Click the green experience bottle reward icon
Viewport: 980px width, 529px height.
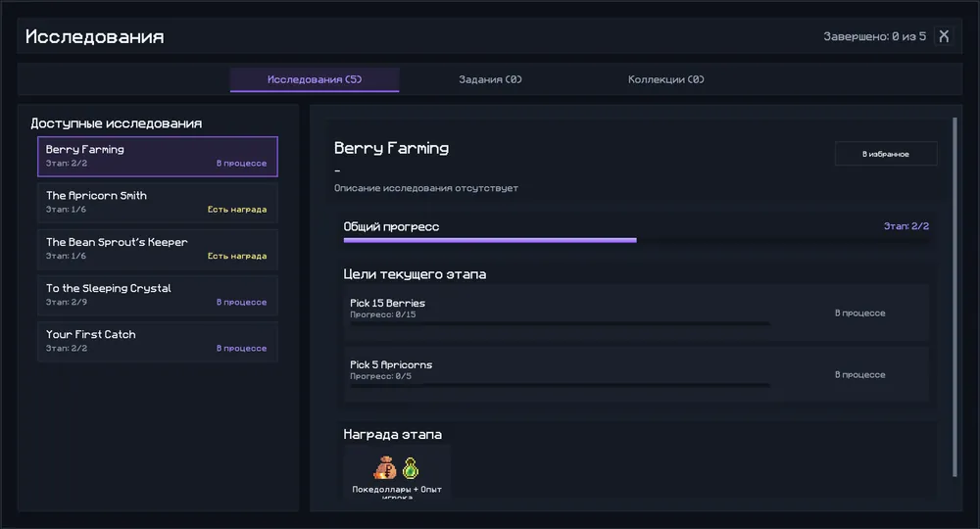411,468
